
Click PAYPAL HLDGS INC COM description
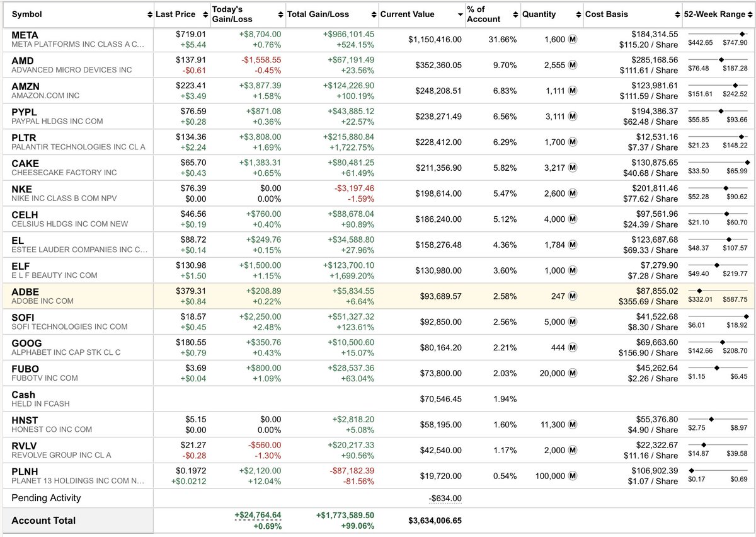click(57, 122)
